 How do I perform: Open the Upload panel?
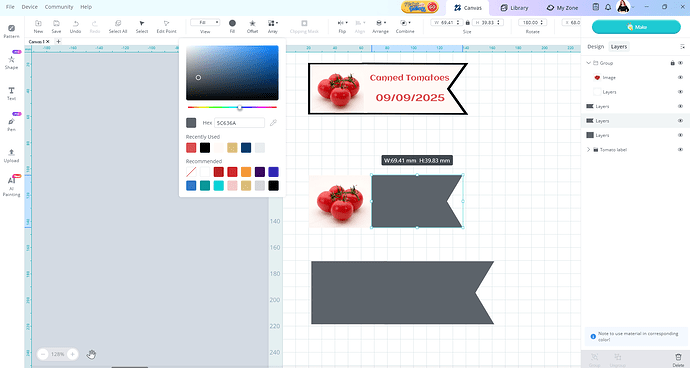11,155
